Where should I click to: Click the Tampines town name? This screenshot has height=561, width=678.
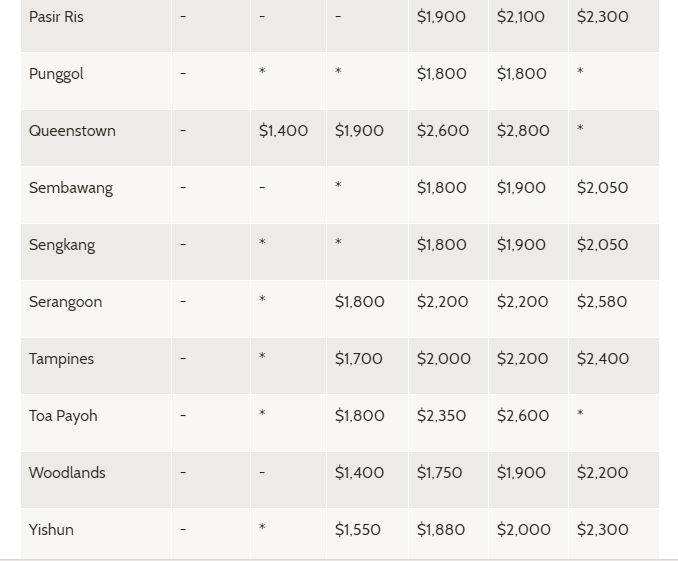pyautogui.click(x=61, y=359)
